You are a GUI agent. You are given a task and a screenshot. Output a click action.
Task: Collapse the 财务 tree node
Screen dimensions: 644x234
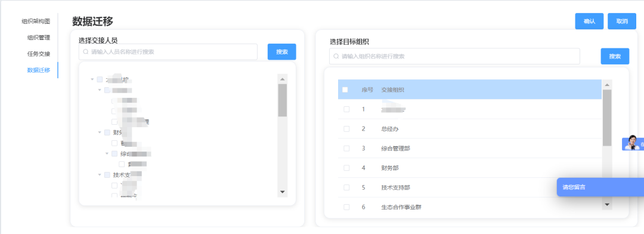100,133
